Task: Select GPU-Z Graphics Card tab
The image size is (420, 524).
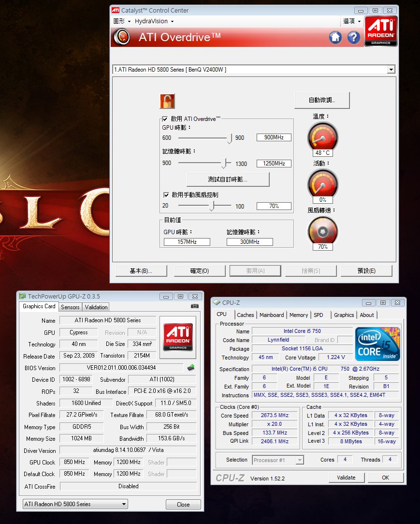Action: [x=39, y=306]
